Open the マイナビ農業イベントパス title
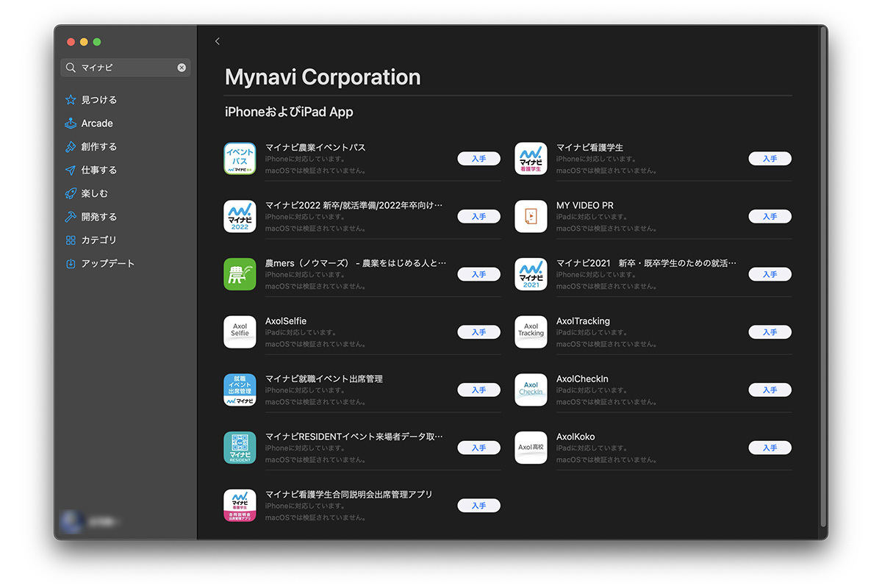The width and height of the screenshot is (882, 588). (315, 148)
